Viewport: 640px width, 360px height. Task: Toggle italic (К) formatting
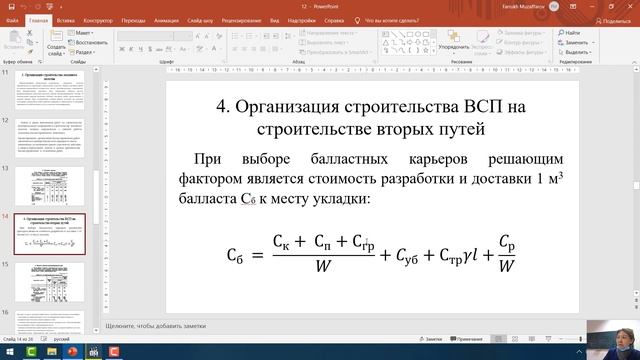pos(131,49)
